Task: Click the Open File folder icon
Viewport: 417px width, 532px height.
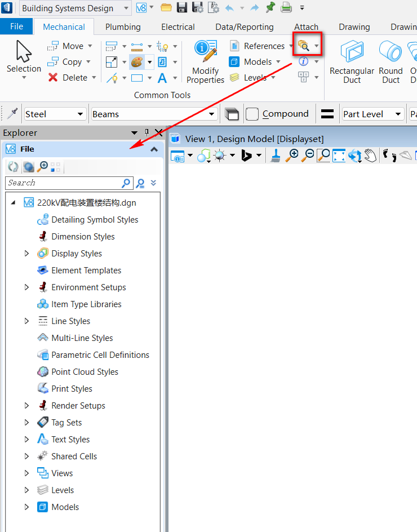Action: [166, 7]
